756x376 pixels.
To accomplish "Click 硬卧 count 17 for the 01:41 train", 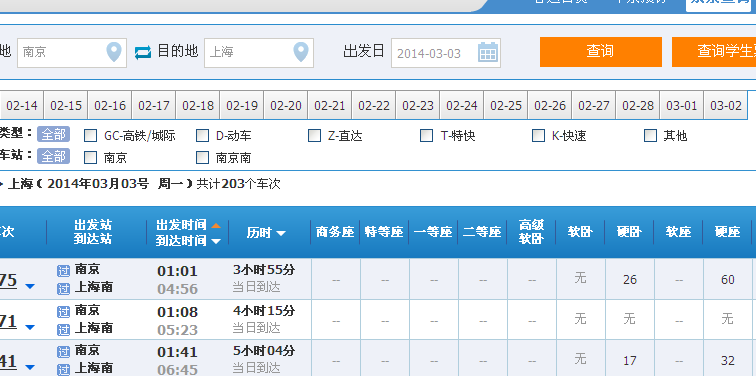I will point(630,361).
